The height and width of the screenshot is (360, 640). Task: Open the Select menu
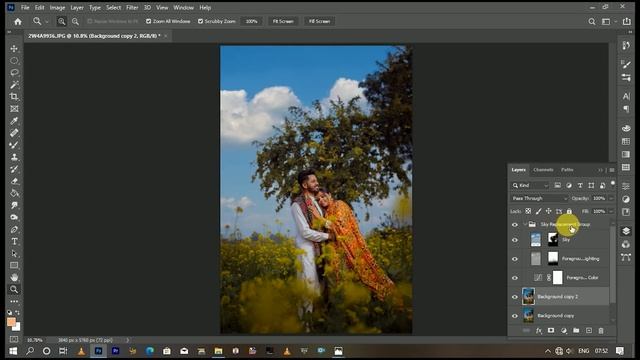113,7
